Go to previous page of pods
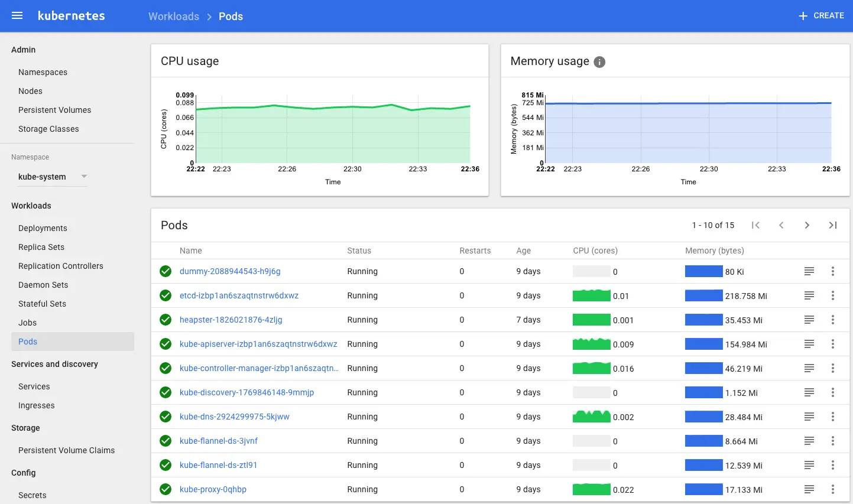The height and width of the screenshot is (504, 853). pyautogui.click(x=781, y=225)
